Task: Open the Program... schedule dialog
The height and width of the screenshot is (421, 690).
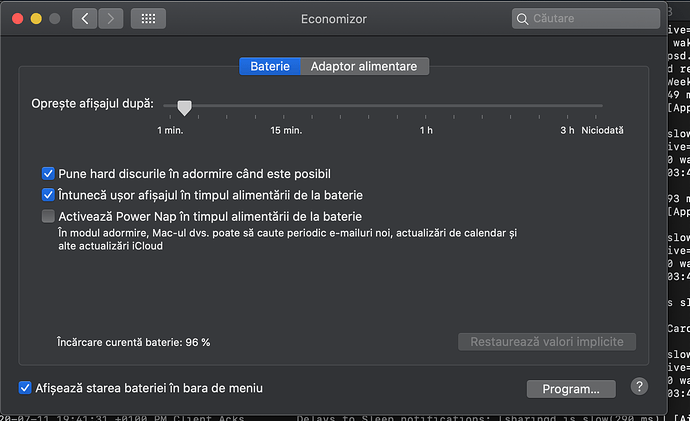Action: pyautogui.click(x=571, y=388)
